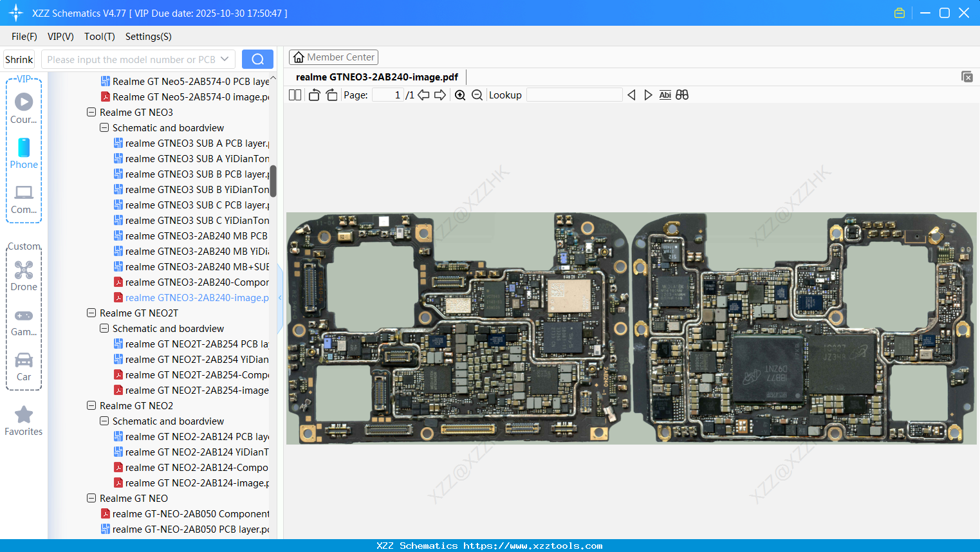Collapse Schematic and boardview under GT NEO2T
The image size is (980, 552).
[104, 329]
